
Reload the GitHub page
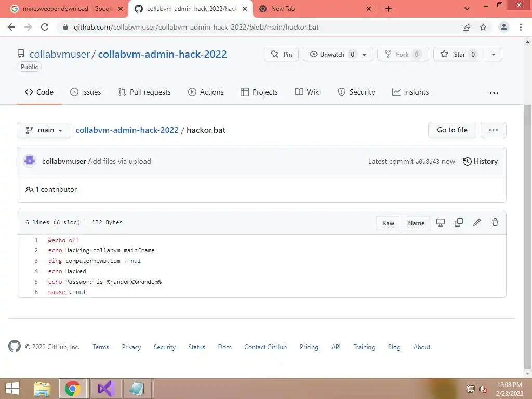point(45,27)
